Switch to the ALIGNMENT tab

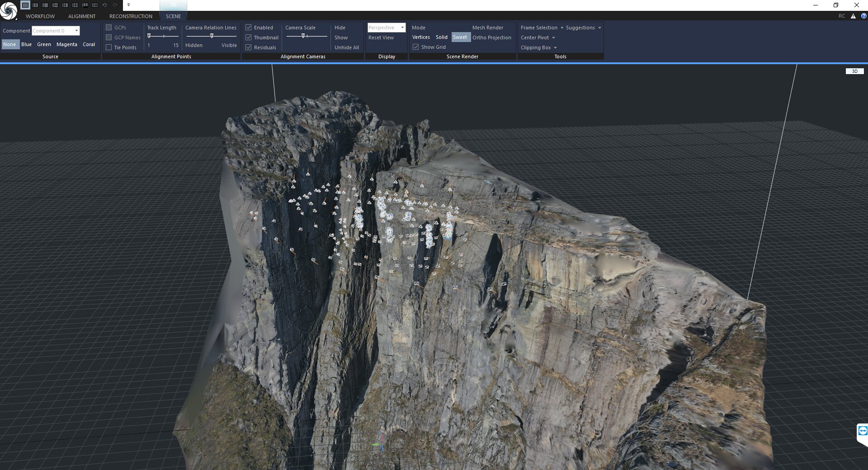coord(82,16)
